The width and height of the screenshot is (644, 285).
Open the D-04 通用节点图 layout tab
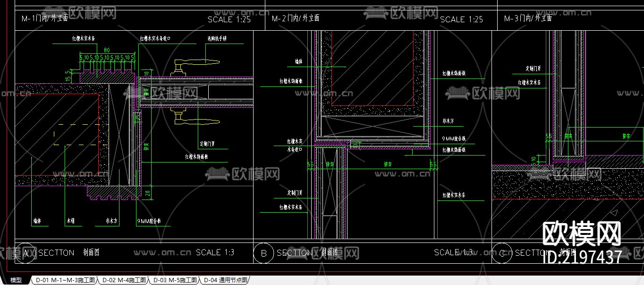tap(225, 280)
